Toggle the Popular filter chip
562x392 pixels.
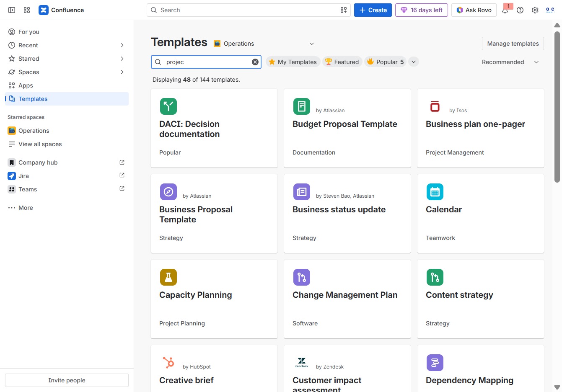(x=386, y=62)
